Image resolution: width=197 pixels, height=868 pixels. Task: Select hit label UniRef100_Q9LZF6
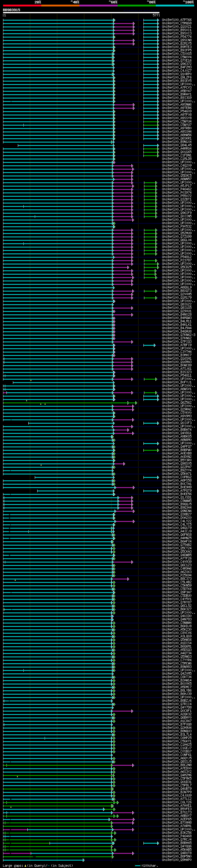point(176,78)
